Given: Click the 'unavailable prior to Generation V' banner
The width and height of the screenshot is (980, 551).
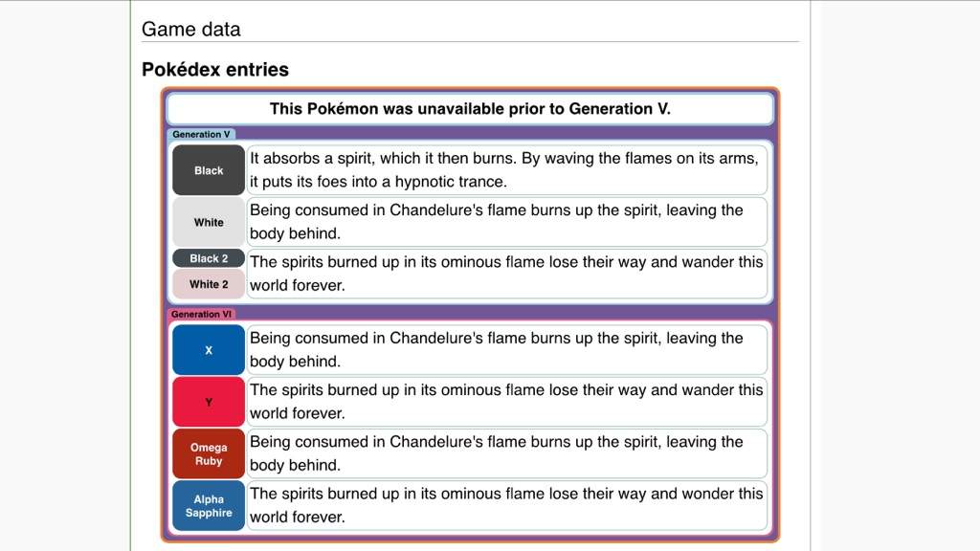Looking at the screenshot, I should tap(470, 109).
